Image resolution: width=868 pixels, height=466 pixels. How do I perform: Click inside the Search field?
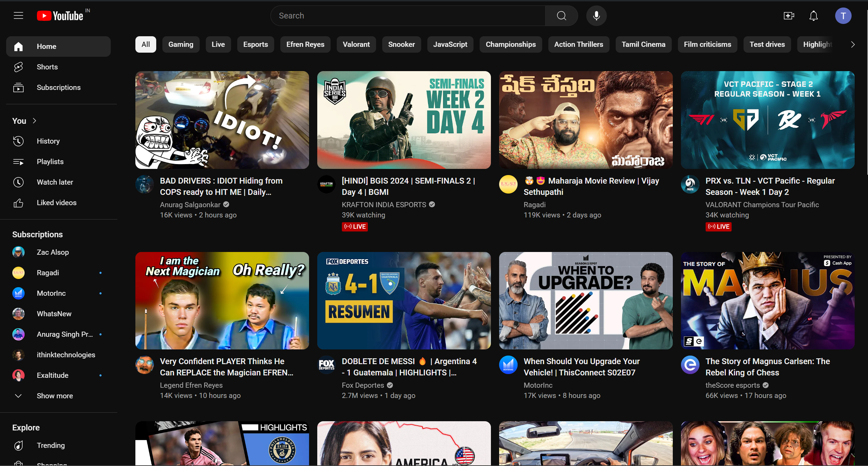(408, 16)
